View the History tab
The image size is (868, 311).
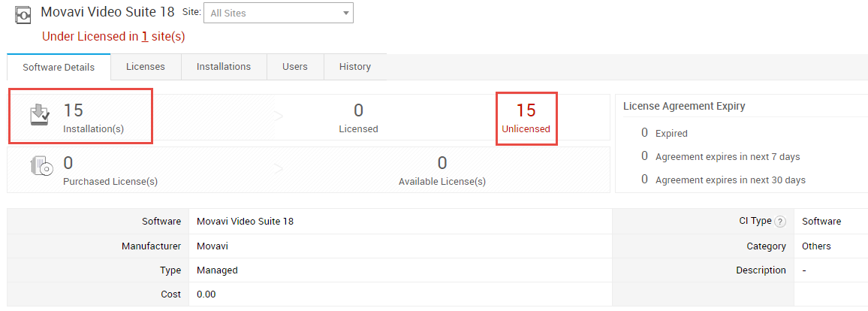click(x=355, y=67)
